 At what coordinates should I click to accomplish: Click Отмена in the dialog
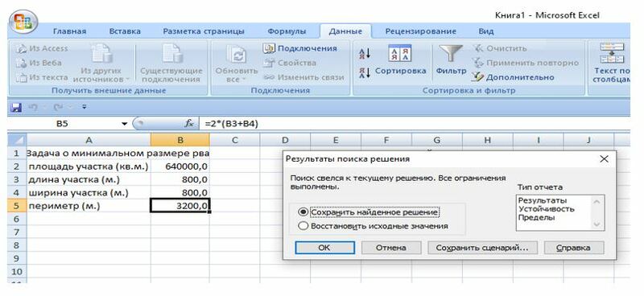tap(391, 248)
